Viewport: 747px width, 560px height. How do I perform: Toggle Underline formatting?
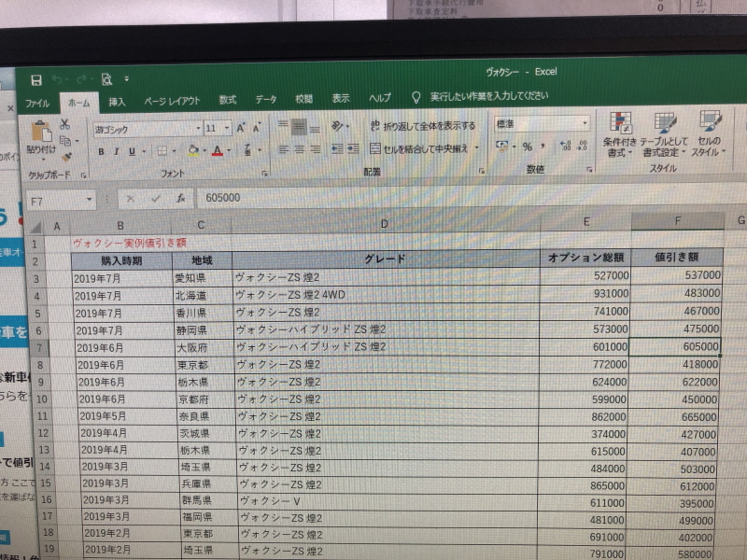coord(132,151)
